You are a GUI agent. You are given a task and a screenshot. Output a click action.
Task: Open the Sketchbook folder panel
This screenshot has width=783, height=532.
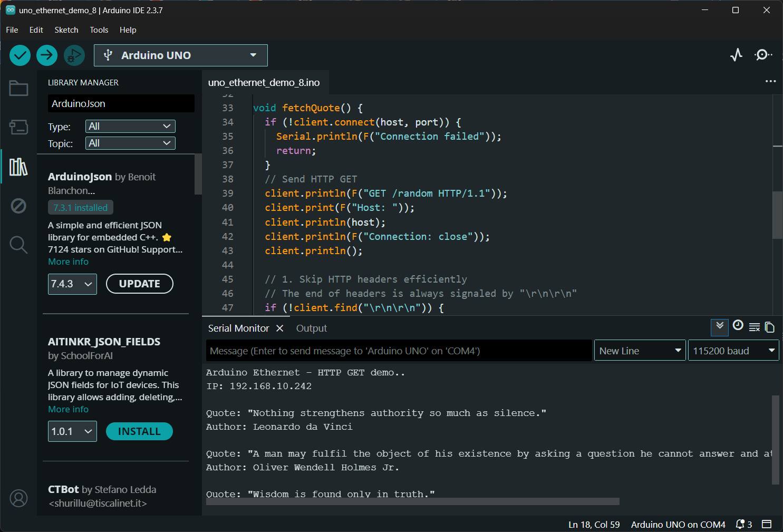click(18, 88)
